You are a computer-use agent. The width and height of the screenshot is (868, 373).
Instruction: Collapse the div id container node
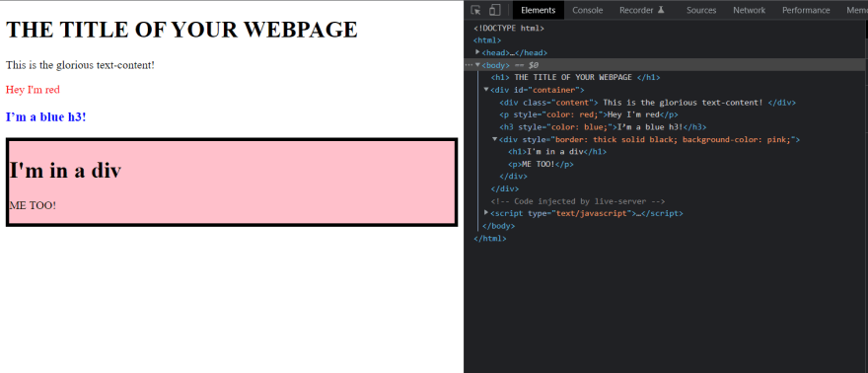pos(486,89)
